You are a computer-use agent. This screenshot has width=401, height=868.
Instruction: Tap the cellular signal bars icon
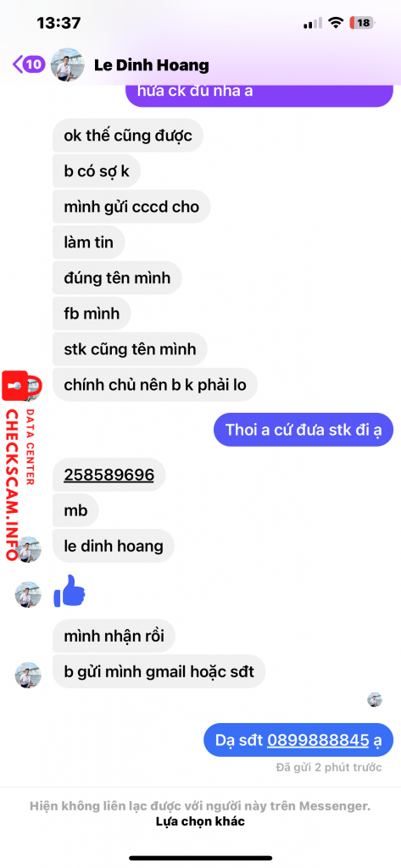[312, 23]
